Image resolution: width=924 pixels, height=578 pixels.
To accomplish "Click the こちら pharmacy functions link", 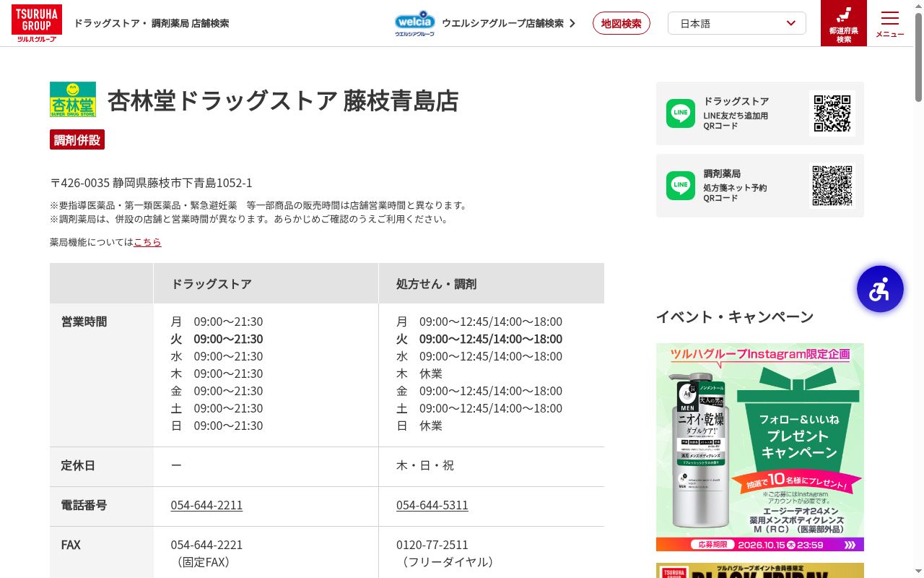I will coord(147,242).
